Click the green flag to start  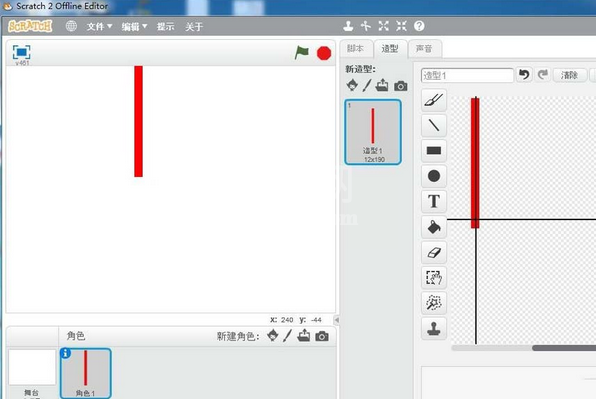pos(302,53)
